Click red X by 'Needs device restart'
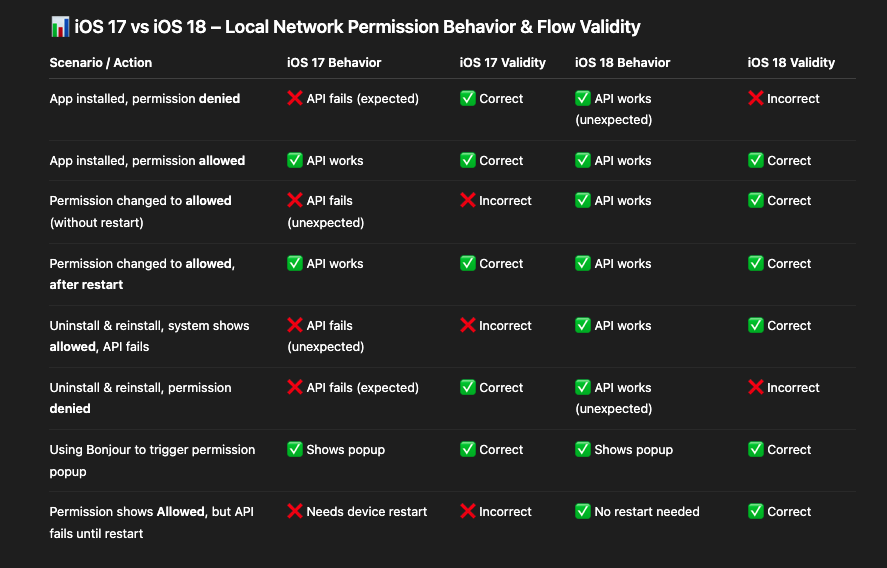The image size is (887, 568). click(295, 511)
